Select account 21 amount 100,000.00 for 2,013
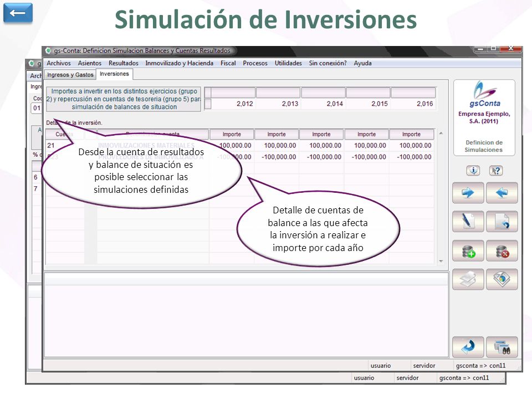 (x=277, y=146)
